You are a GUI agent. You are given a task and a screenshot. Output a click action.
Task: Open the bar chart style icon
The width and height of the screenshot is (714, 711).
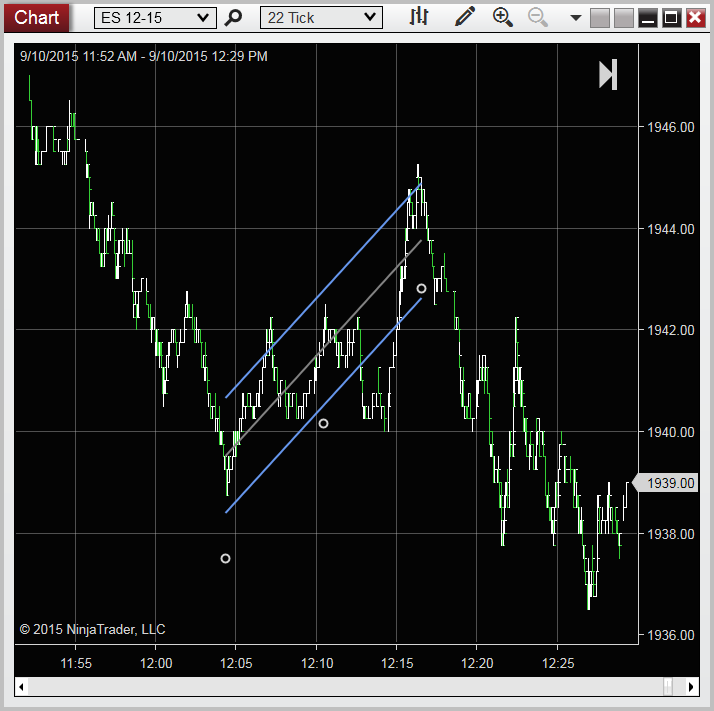(x=418, y=17)
